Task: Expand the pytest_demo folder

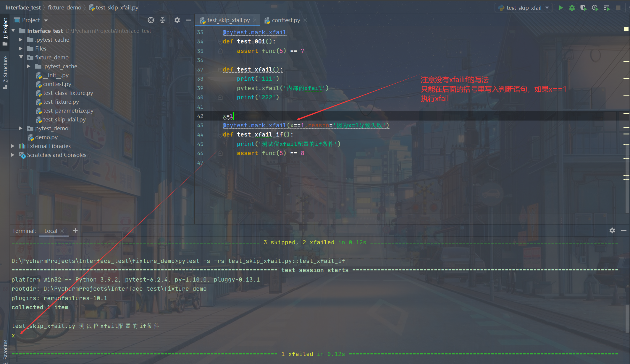Action: 21,128
